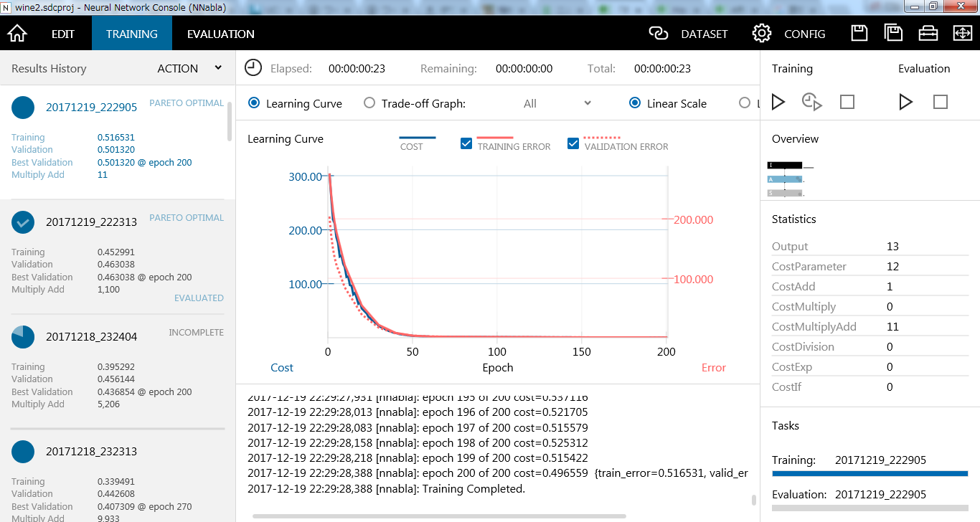
Task: Uncheck the Training Error checkbox
Action: click(466, 143)
